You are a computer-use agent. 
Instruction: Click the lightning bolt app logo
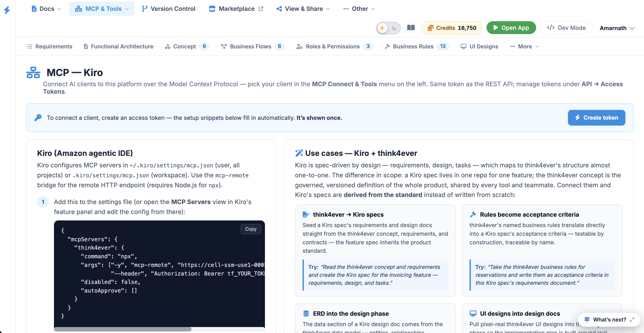(7, 10)
